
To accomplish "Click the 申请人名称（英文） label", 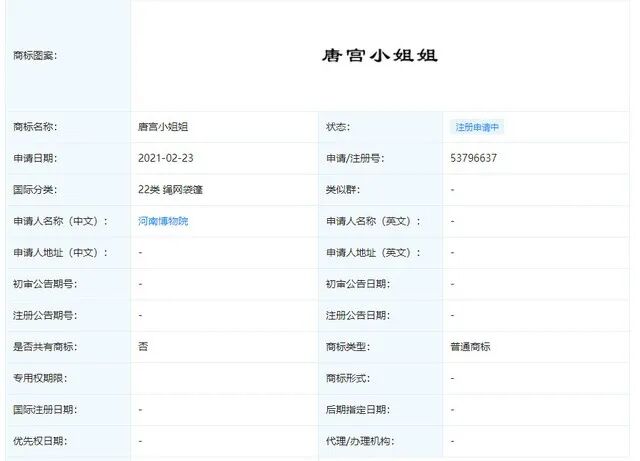I will (373, 221).
